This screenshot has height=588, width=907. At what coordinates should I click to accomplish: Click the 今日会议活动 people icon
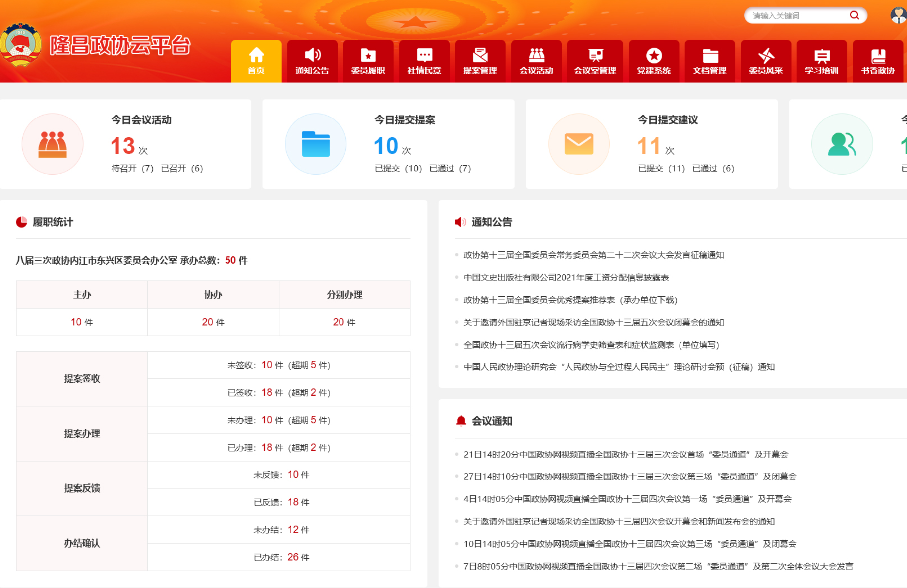click(52, 144)
